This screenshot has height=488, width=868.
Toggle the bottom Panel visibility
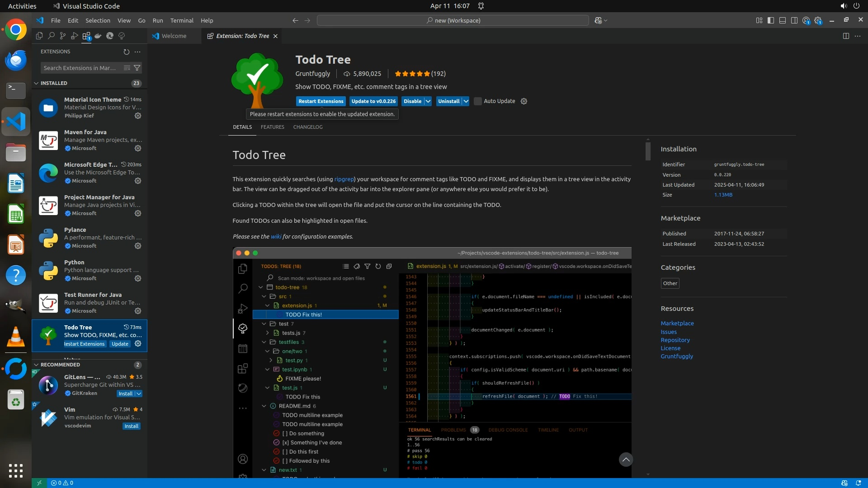(783, 20)
